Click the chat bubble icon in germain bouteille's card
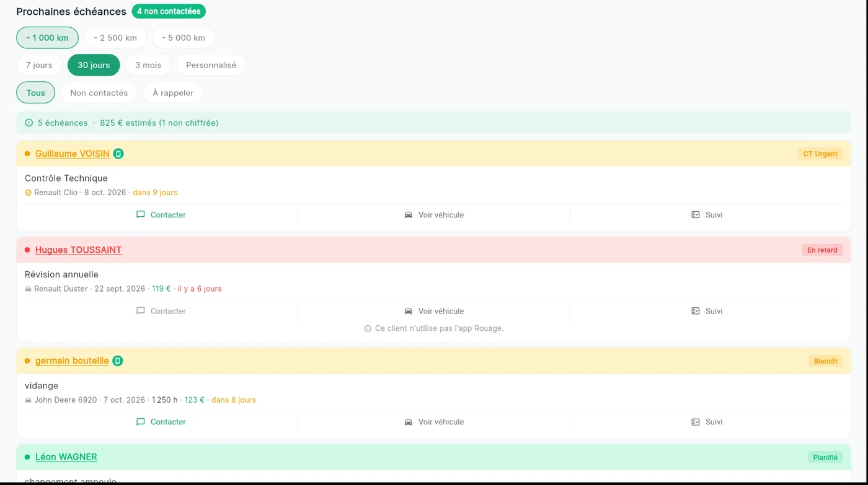868x485 pixels. point(141,422)
